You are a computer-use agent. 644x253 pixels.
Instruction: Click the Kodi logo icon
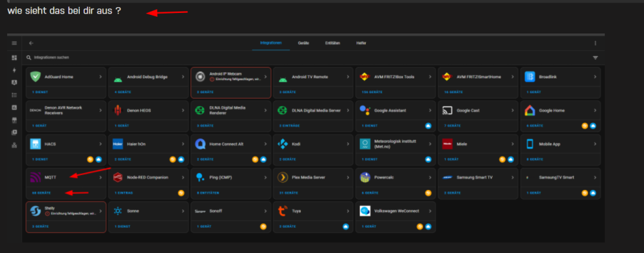tap(283, 144)
